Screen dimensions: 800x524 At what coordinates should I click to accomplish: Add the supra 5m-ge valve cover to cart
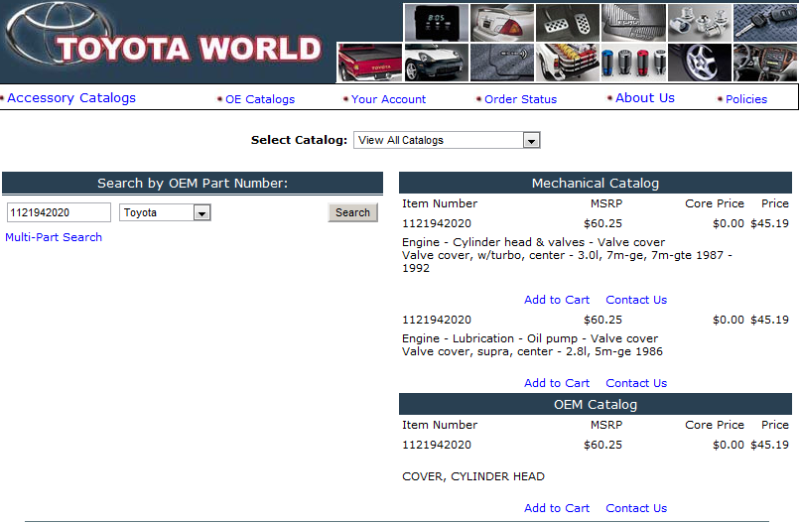557,383
